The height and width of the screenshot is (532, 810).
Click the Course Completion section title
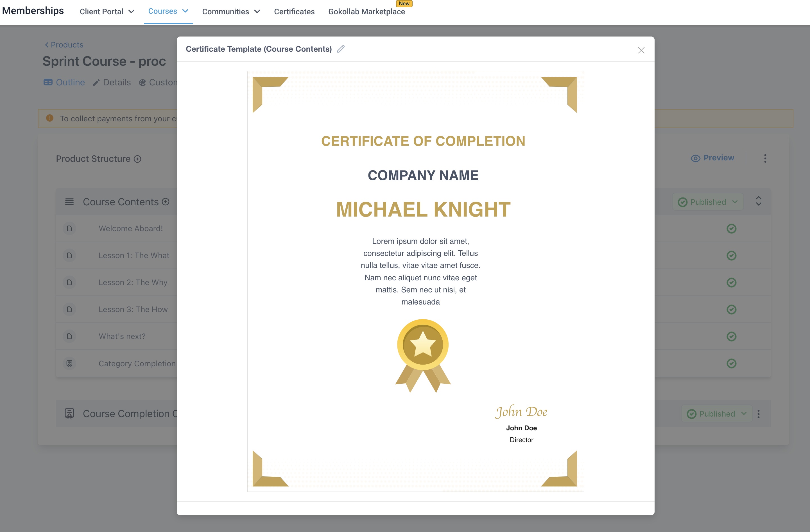click(x=130, y=414)
